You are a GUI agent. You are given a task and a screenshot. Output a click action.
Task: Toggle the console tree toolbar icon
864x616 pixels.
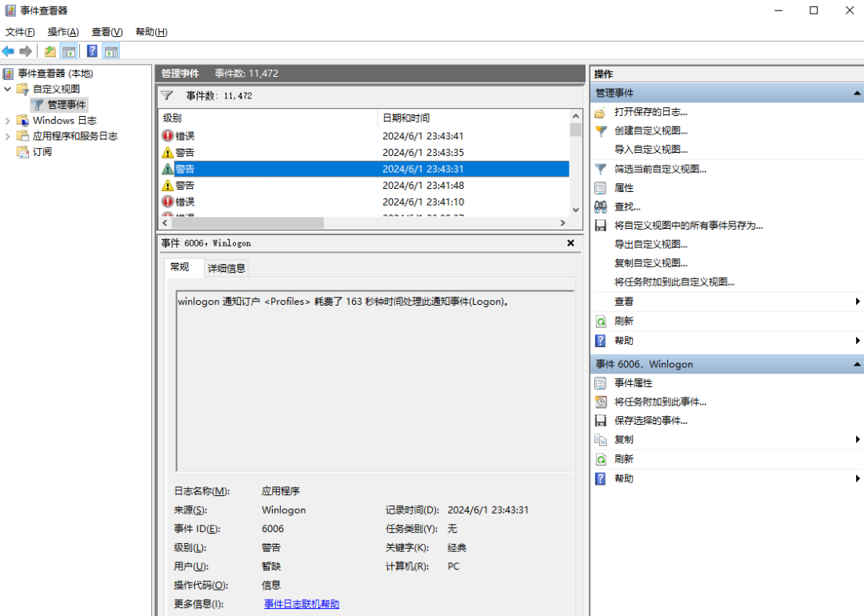[x=69, y=52]
